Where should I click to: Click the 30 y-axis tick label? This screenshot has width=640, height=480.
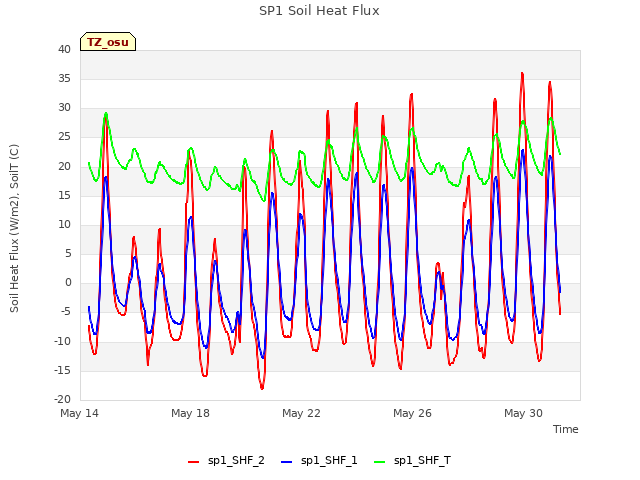(64, 108)
